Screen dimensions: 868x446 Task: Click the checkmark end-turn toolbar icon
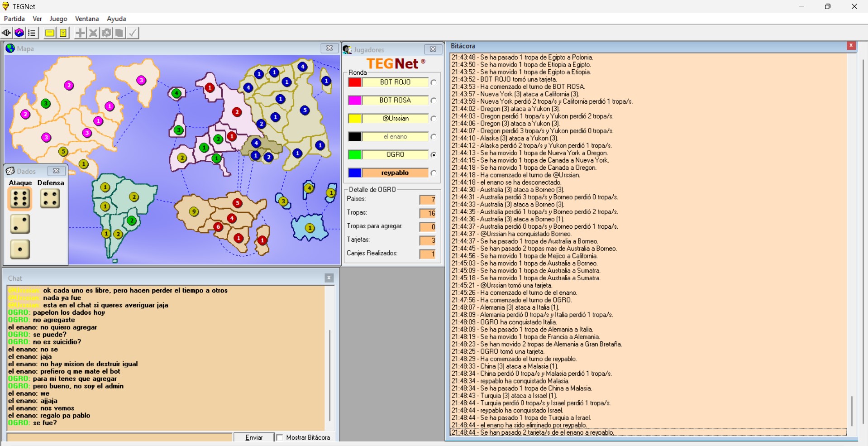133,33
